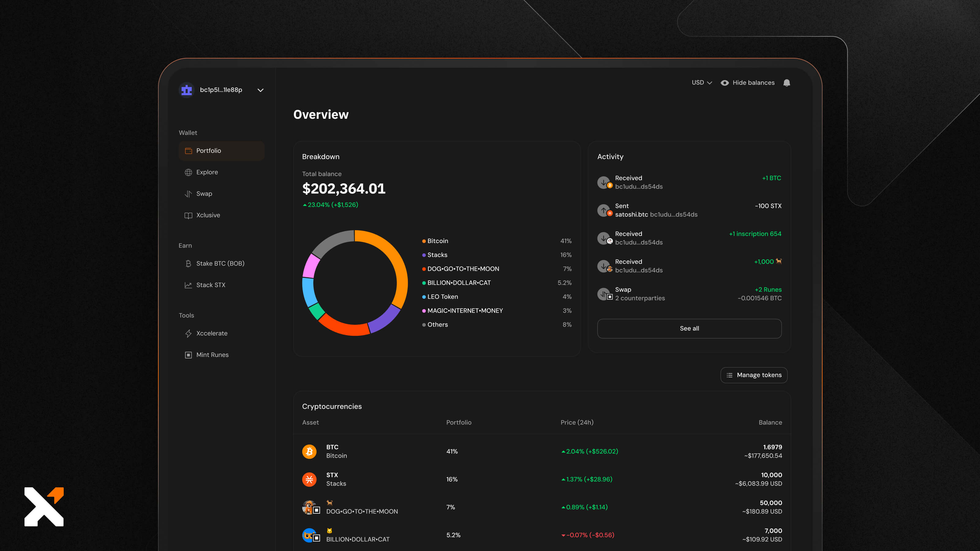The height and width of the screenshot is (551, 980).
Task: Open the USD currency dropdown
Action: [702, 83]
